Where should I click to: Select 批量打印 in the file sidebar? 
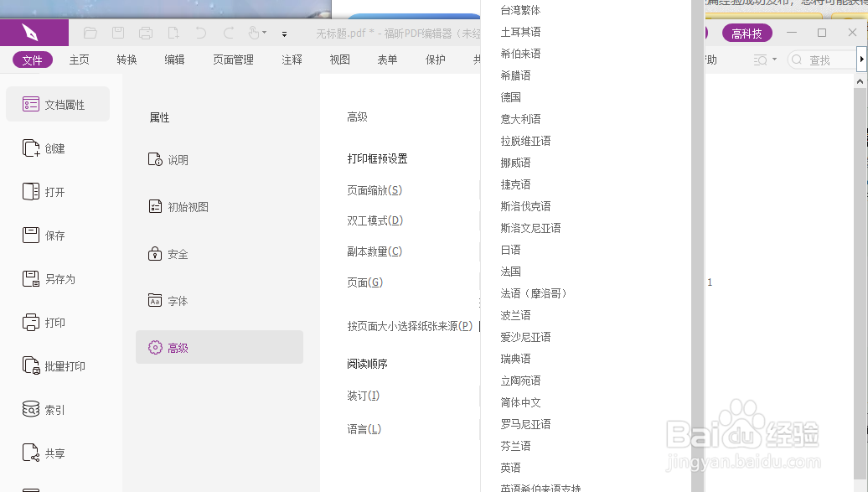tap(54, 365)
